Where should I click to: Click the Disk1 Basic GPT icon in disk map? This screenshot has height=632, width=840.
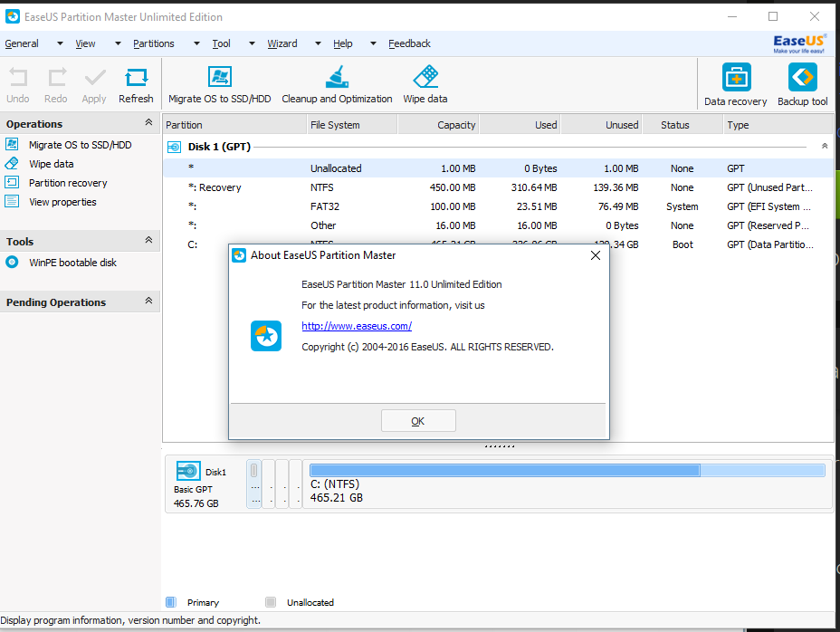pos(188,471)
